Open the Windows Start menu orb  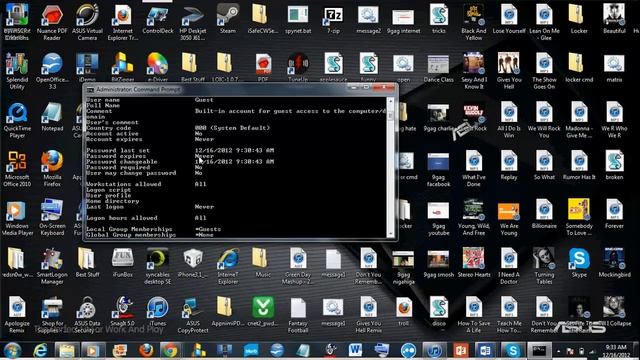[12, 351]
